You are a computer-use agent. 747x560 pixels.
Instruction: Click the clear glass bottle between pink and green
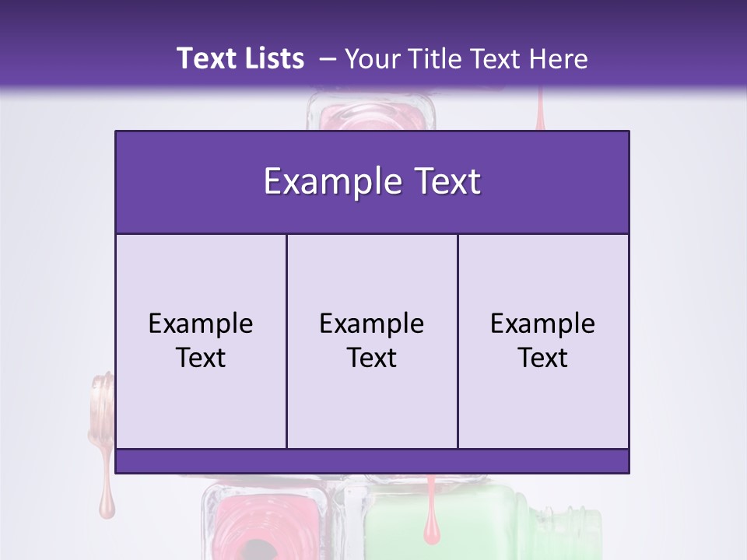tap(346, 517)
